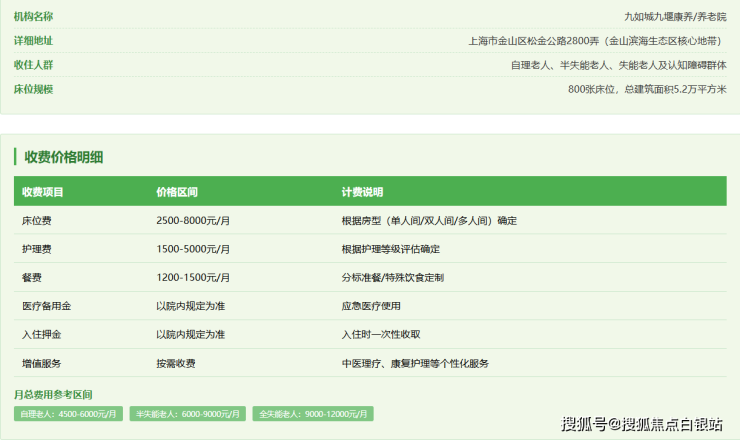Click the 月总费用参考区间 label
This screenshot has width=740, height=440.
pyautogui.click(x=53, y=395)
